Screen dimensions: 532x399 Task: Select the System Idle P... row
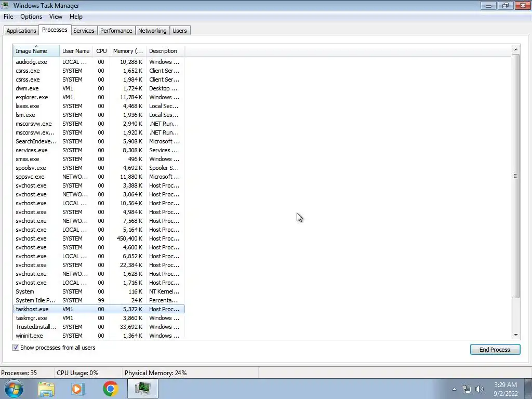tap(99, 300)
